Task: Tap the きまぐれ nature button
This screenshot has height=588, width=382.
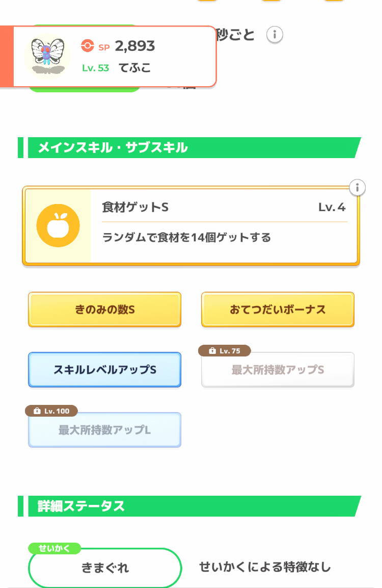Action: (x=105, y=568)
